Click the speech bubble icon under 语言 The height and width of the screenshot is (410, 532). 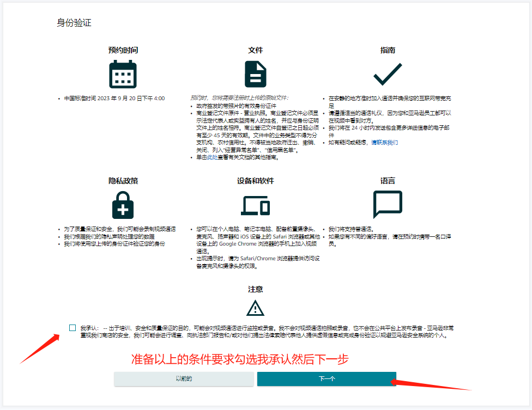point(388,205)
